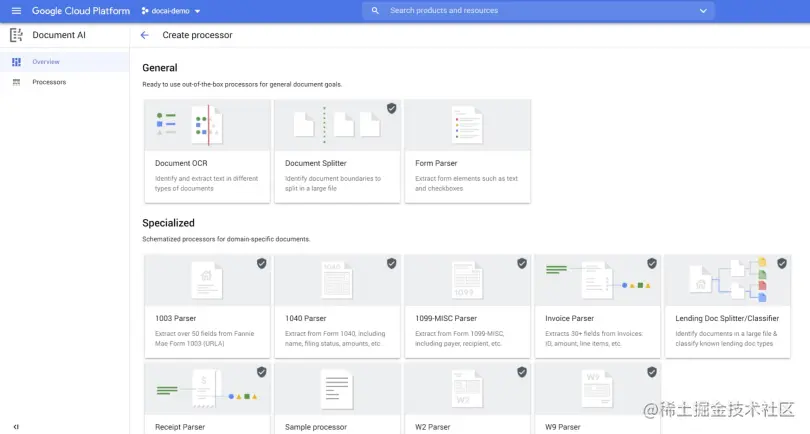The image size is (810, 434).
Task: Click shield badge on W2 Parser card
Action: click(x=522, y=372)
